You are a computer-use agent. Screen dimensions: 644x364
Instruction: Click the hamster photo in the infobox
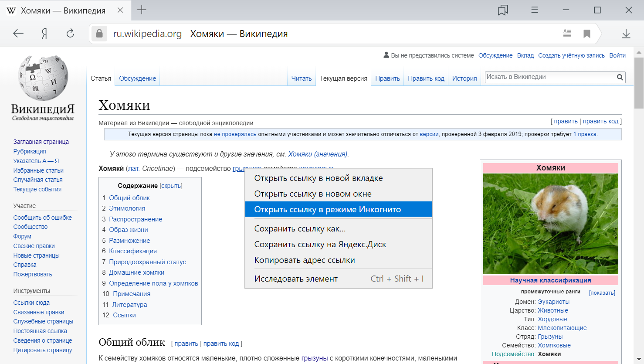tap(551, 224)
